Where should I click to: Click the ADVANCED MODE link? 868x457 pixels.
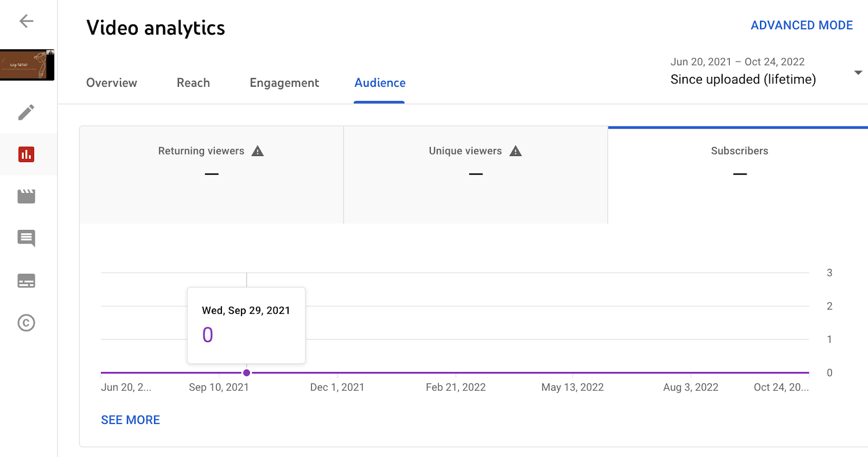[x=801, y=25]
